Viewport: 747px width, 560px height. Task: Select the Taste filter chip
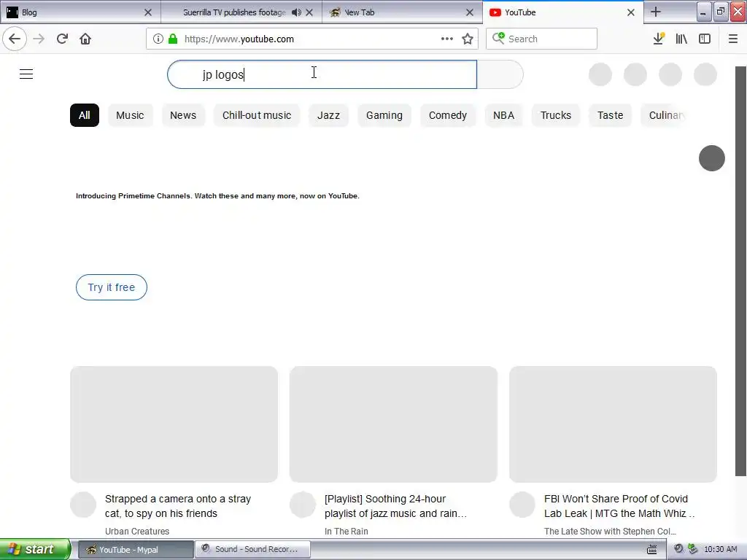[x=611, y=115]
